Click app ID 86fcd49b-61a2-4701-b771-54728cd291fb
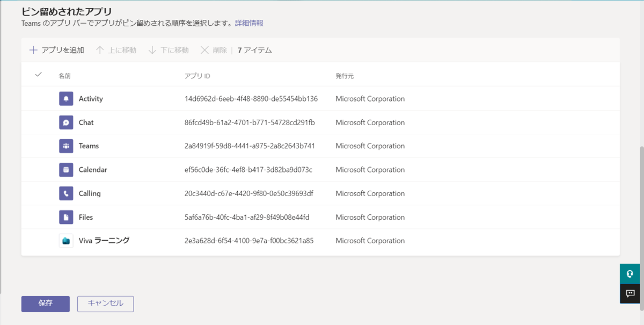644x325 pixels. coord(250,122)
